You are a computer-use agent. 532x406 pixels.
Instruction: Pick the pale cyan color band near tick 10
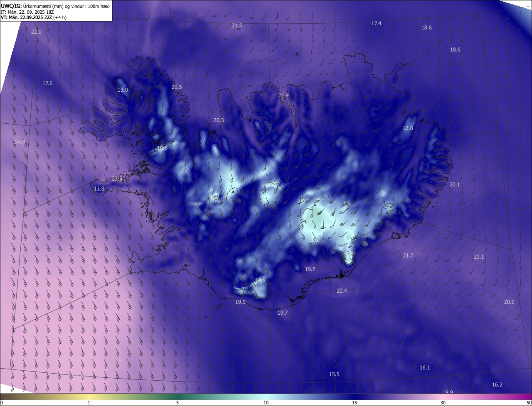tap(266, 397)
